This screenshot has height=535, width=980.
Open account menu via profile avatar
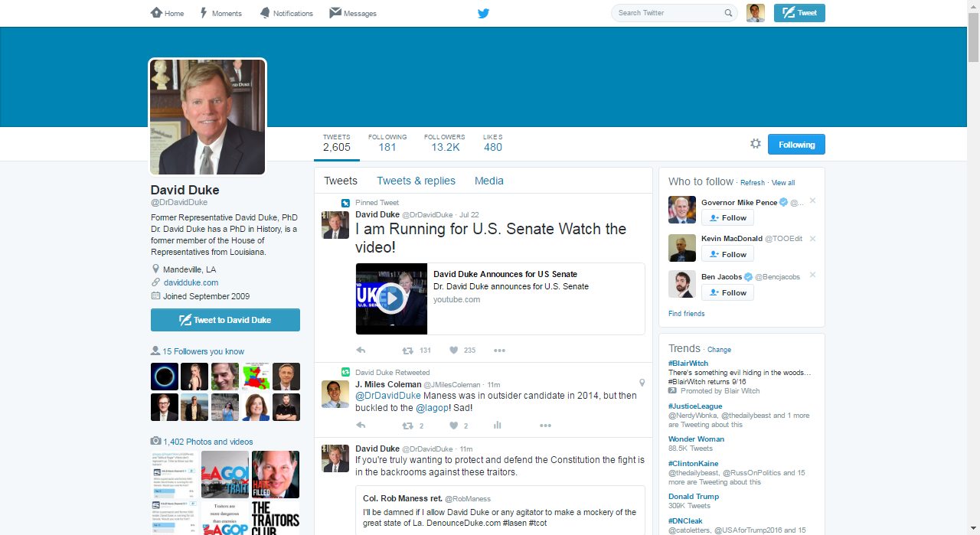click(x=756, y=13)
